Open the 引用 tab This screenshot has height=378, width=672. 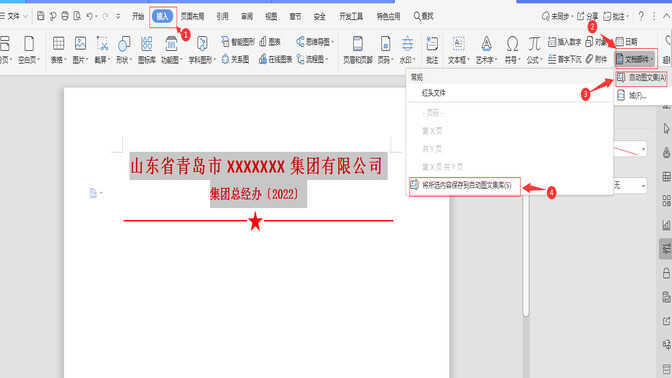pos(222,16)
